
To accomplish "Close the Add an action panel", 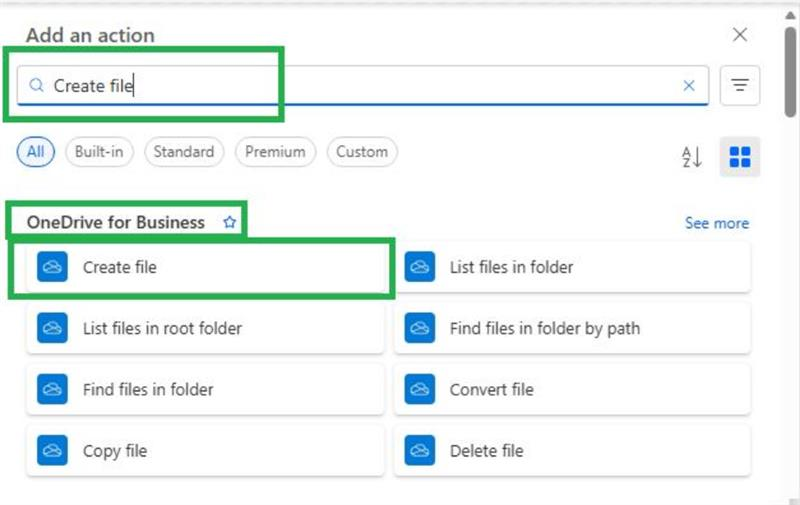I will pyautogui.click(x=739, y=35).
